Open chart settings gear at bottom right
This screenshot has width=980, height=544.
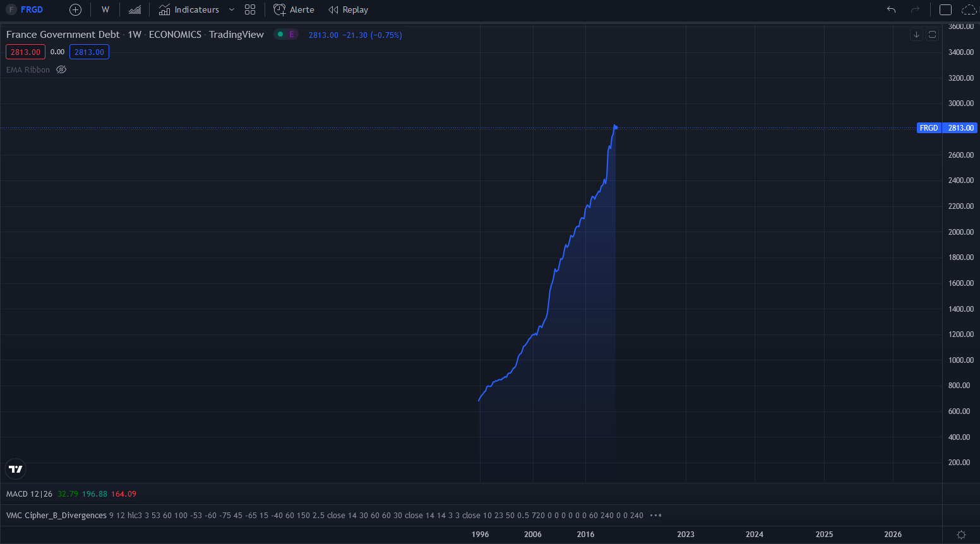coord(961,535)
